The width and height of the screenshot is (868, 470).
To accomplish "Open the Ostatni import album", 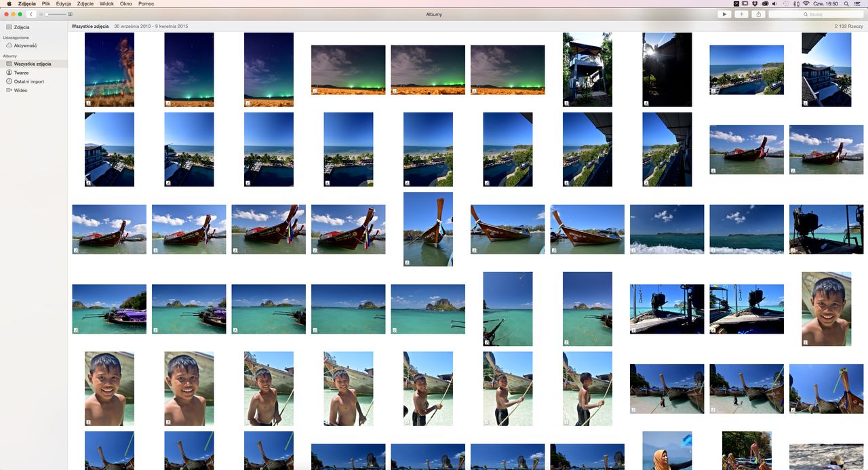I will 29,81.
